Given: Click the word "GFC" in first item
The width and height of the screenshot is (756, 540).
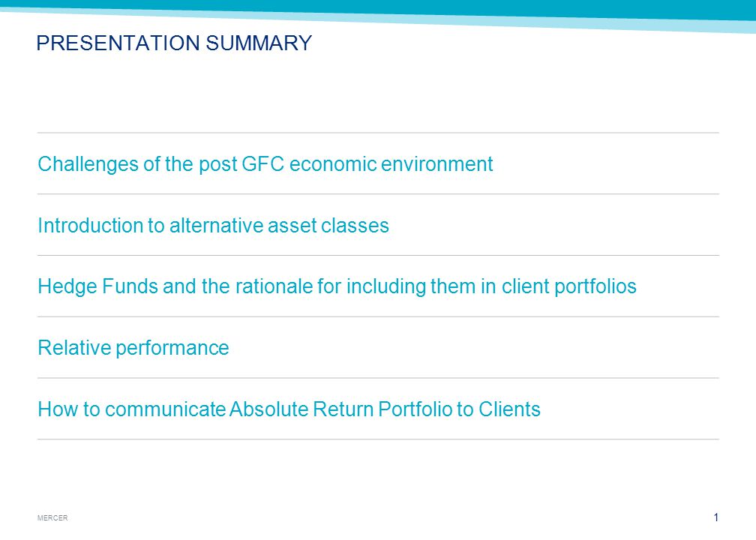Looking at the screenshot, I should point(262,164).
